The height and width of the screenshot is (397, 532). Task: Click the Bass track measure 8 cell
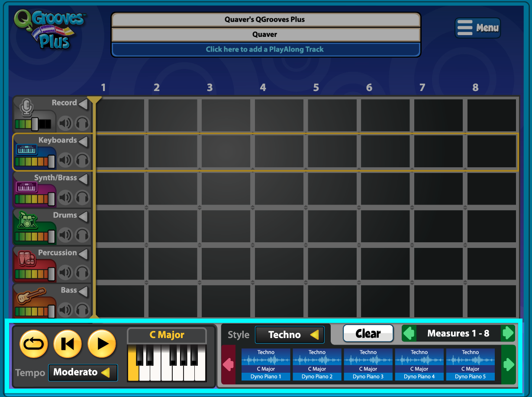tap(492, 302)
